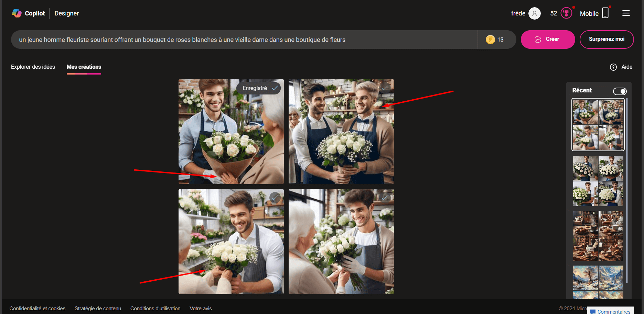The height and width of the screenshot is (314, 644).
Task: Toggle the Récent switch
Action: pos(620,91)
